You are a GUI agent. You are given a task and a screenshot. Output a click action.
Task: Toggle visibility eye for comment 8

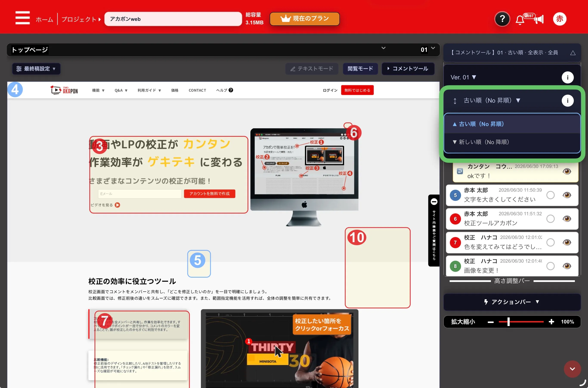[567, 266]
